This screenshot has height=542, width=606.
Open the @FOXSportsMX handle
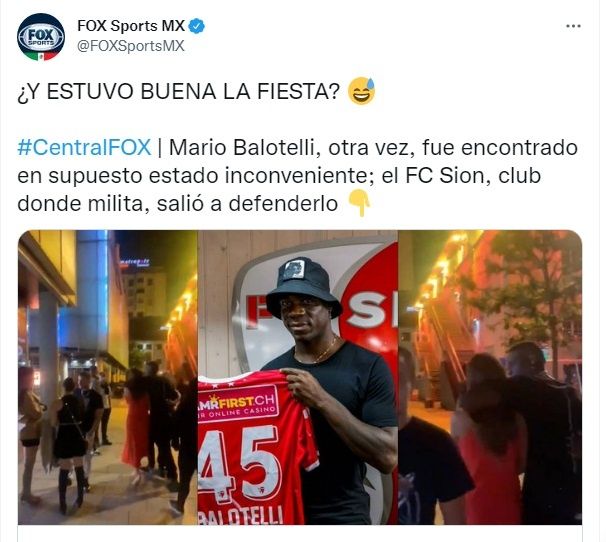coord(131,46)
